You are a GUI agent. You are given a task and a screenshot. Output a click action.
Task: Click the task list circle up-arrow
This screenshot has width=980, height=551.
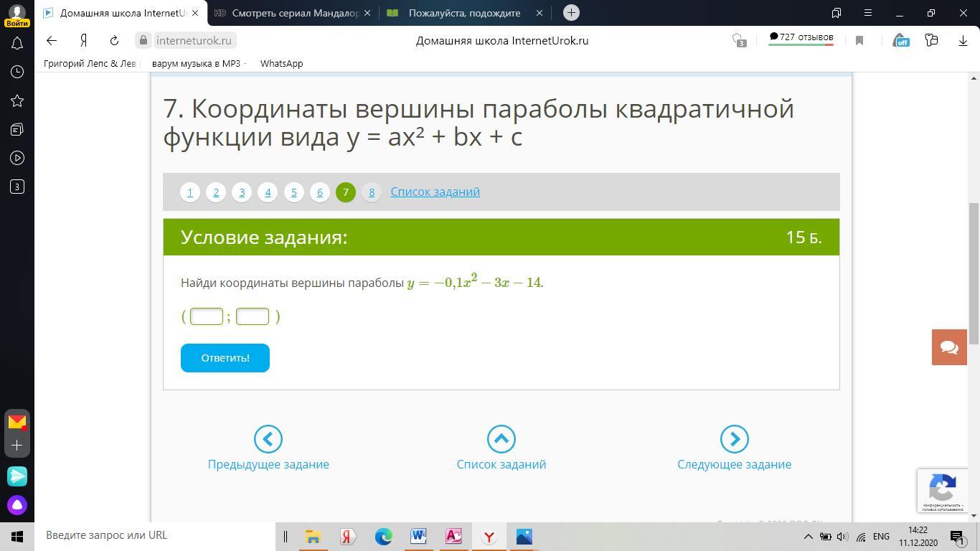coord(501,439)
